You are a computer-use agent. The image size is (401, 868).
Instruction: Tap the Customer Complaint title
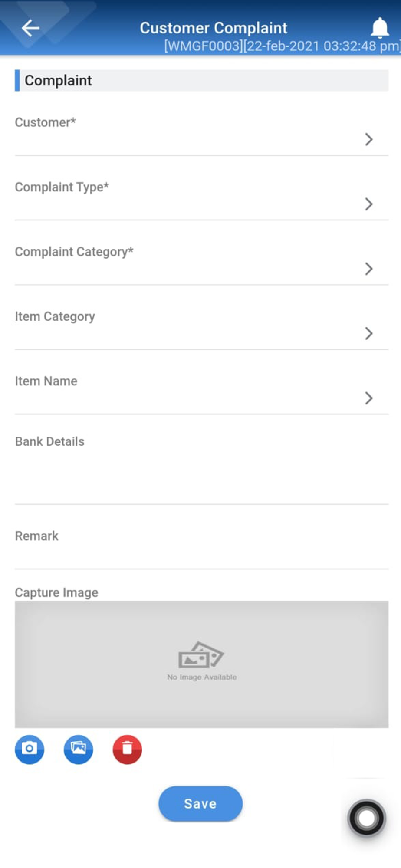pos(214,28)
